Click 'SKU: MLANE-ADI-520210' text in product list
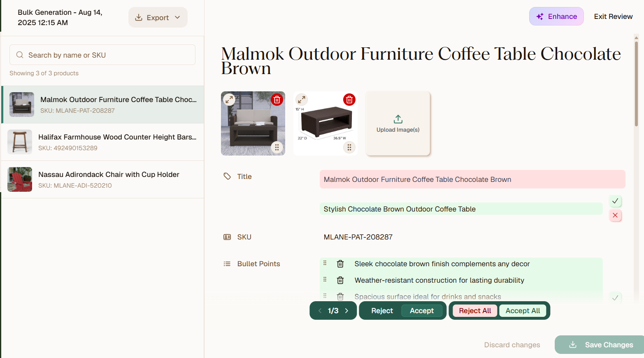 (x=75, y=186)
